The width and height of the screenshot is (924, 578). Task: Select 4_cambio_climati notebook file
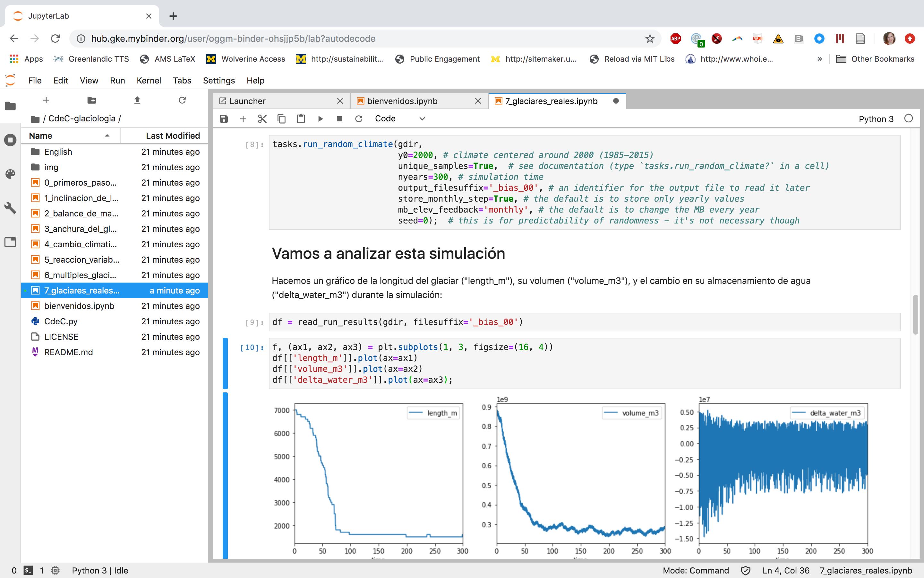(115, 244)
